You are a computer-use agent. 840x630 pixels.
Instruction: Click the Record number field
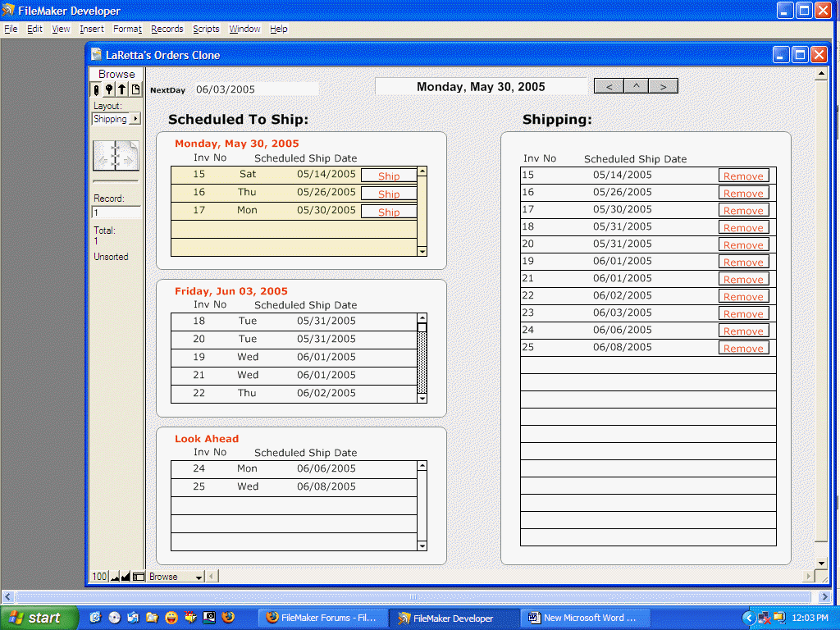point(116,212)
